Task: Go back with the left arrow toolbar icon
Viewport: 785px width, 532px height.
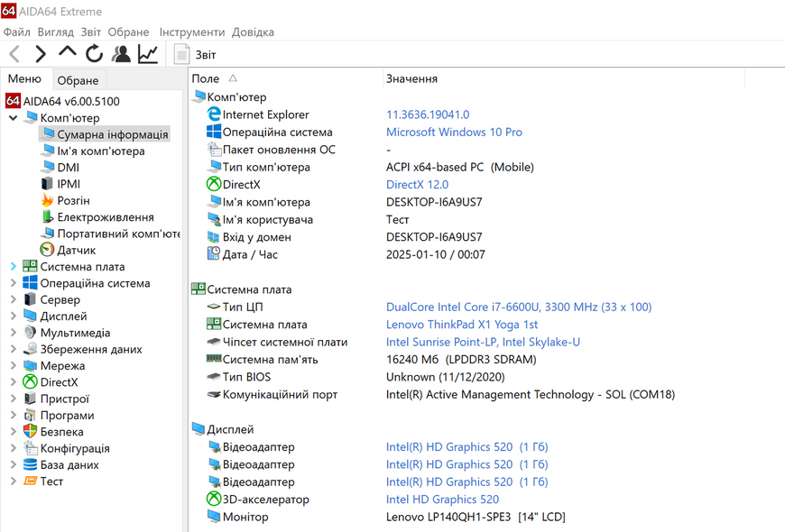Action: 14,54
